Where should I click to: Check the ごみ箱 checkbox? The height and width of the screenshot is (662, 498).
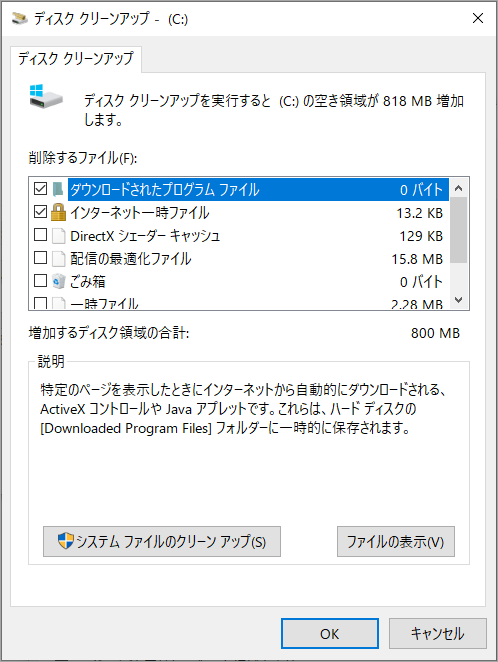click(x=41, y=280)
